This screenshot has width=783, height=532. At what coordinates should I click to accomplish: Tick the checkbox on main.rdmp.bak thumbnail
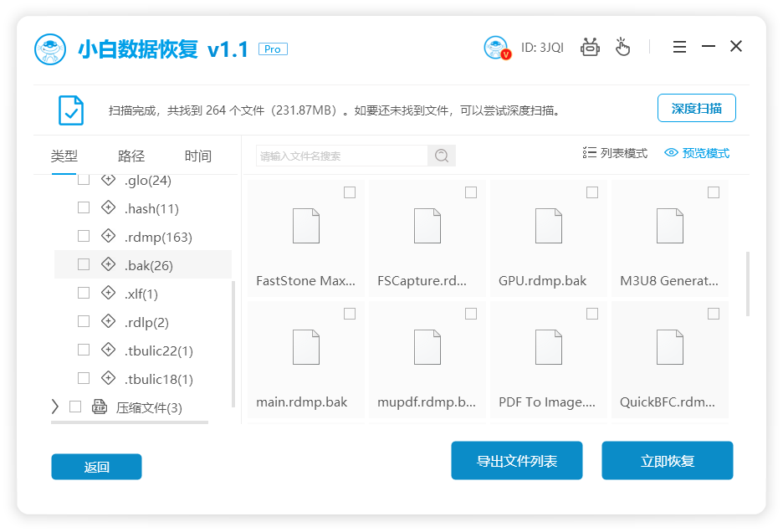[x=350, y=314]
